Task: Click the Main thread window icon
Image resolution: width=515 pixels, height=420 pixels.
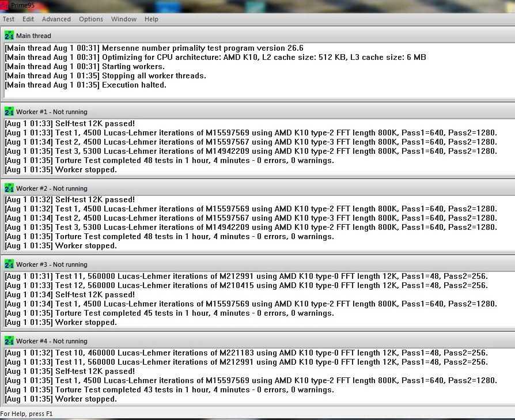Action: tap(9, 36)
